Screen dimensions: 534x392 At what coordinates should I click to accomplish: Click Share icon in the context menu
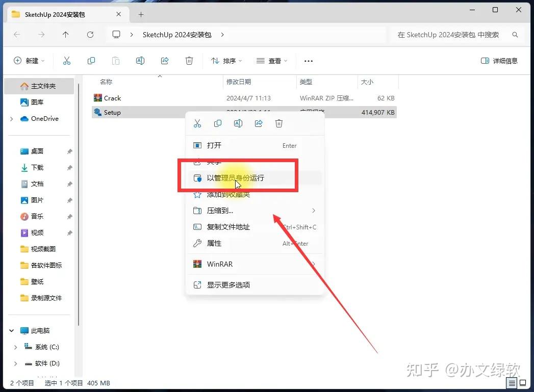coord(259,123)
